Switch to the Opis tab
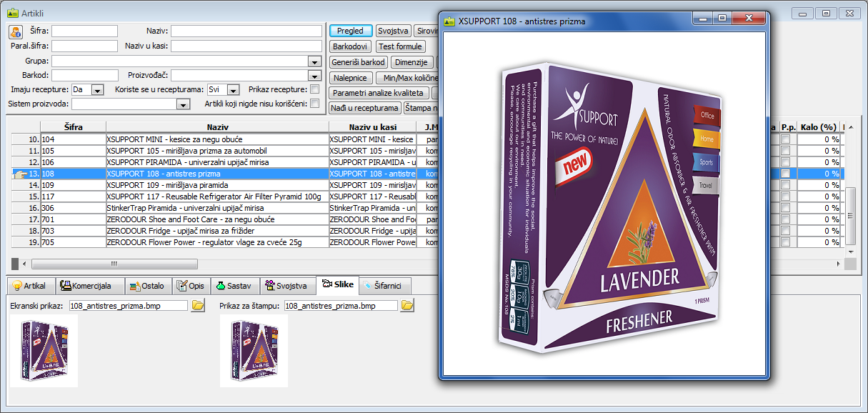 coord(190,286)
